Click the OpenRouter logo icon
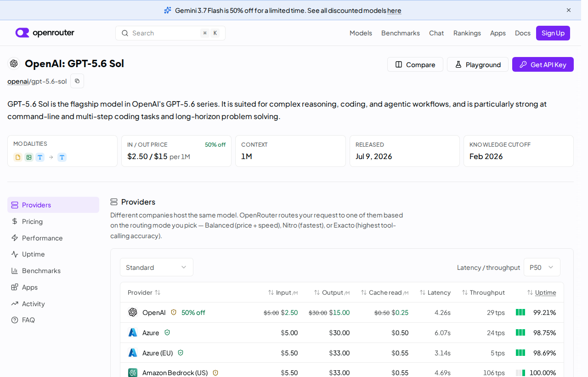 pyautogui.click(x=22, y=33)
